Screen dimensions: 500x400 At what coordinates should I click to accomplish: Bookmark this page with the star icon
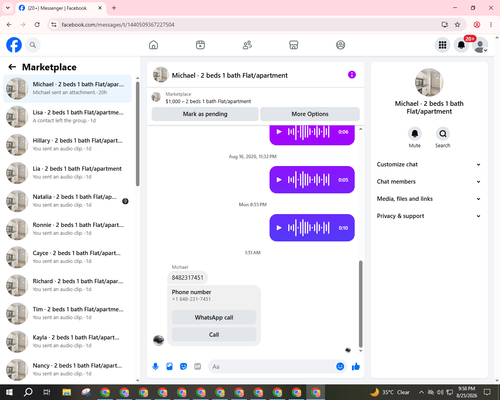(457, 25)
